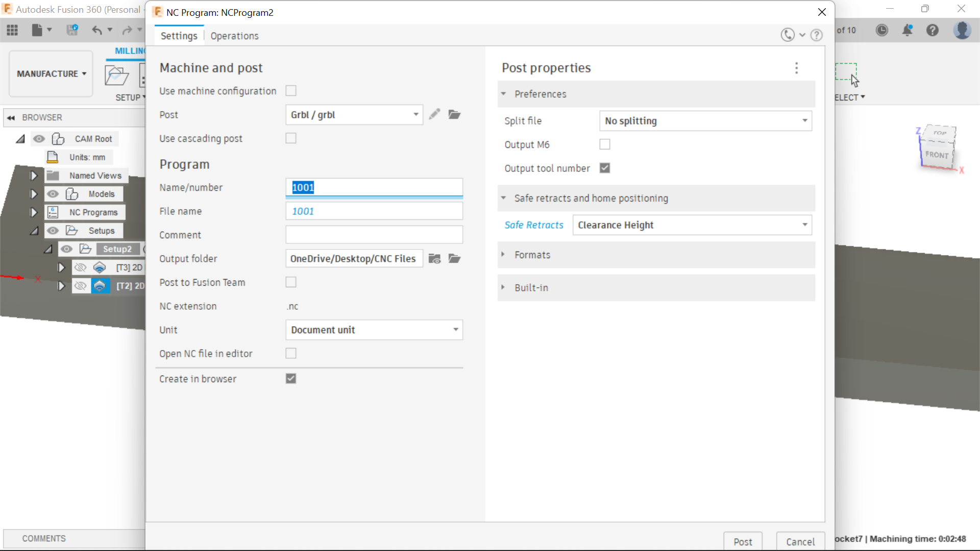Click inside the Comment input field
The width and height of the screenshot is (980, 551).
[x=374, y=235]
